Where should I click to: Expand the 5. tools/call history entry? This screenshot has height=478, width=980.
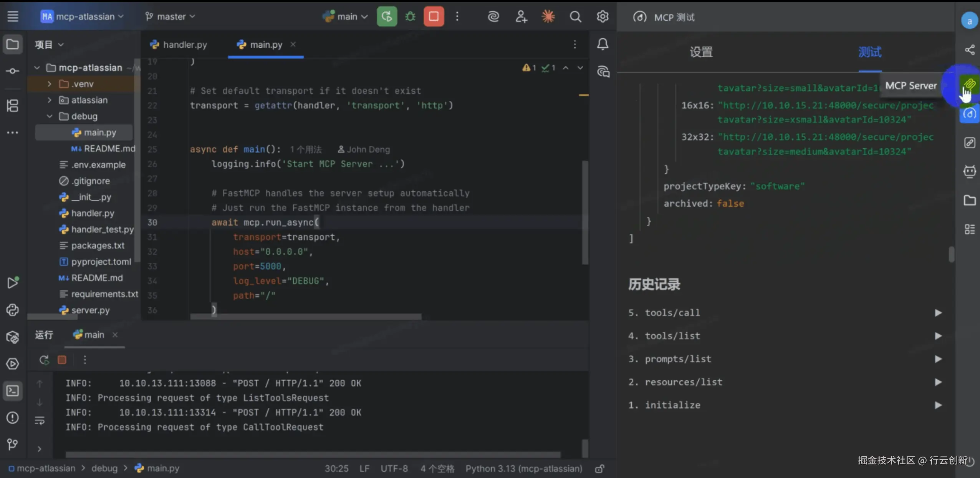(x=938, y=313)
